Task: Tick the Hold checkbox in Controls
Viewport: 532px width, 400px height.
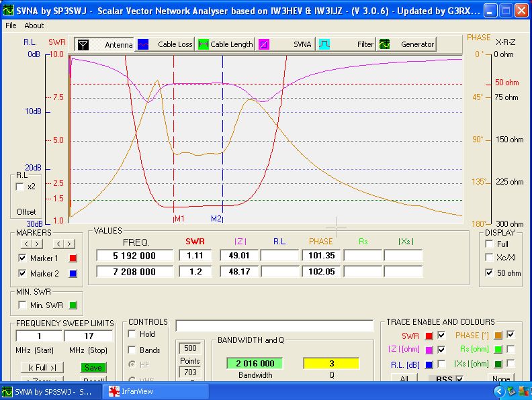Action: (132, 334)
